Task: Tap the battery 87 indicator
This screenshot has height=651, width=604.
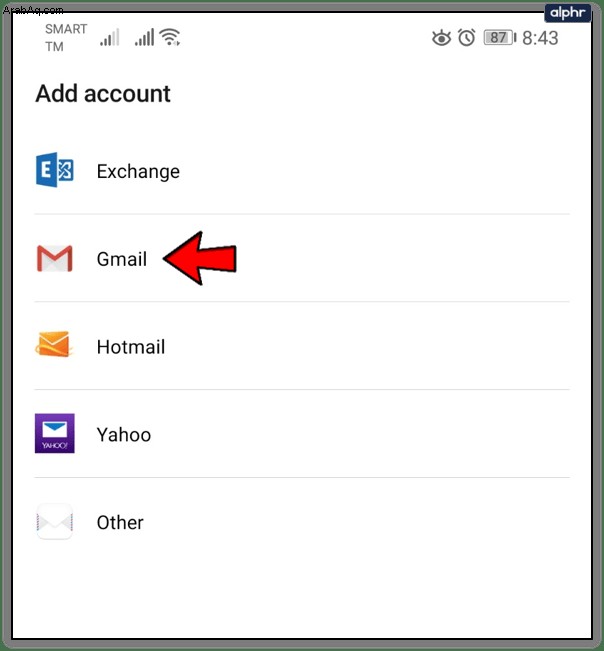Action: [x=500, y=38]
